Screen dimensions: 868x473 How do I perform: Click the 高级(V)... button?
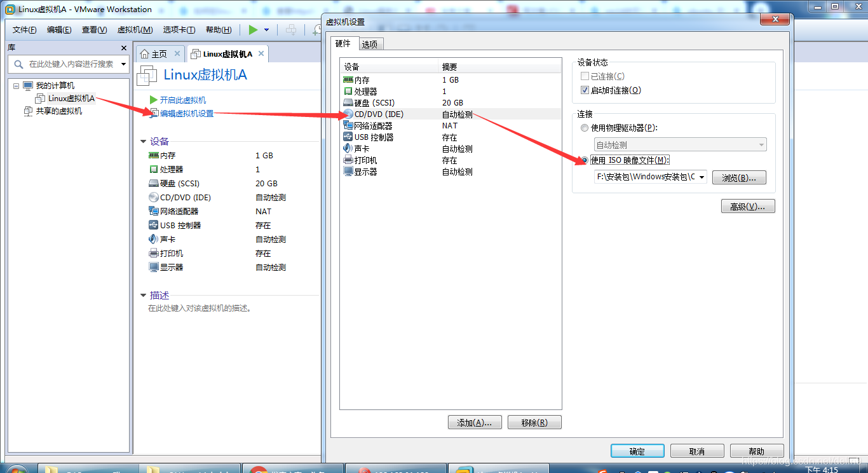coord(748,207)
